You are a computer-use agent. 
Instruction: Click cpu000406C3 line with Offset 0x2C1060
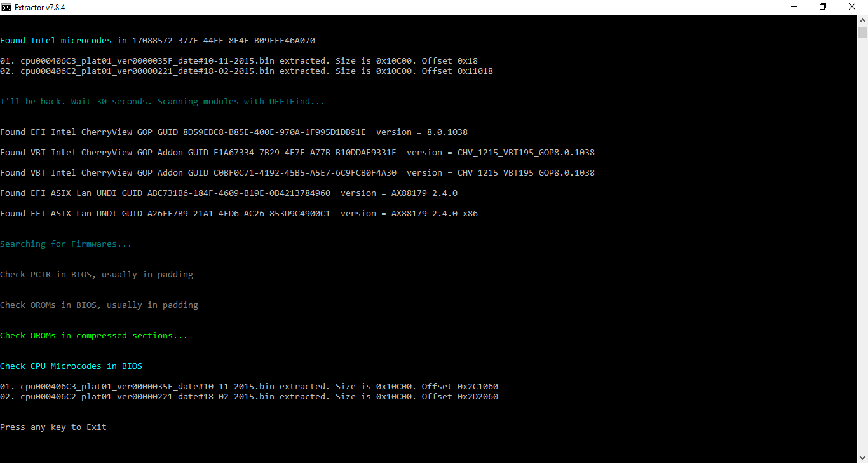(x=249, y=387)
